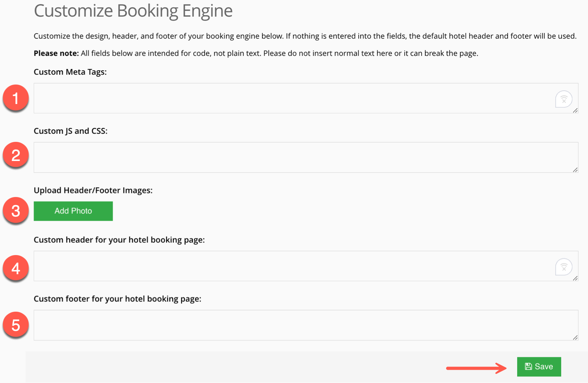
Task: Click the resize handle of the footer text area
Action: click(x=575, y=337)
